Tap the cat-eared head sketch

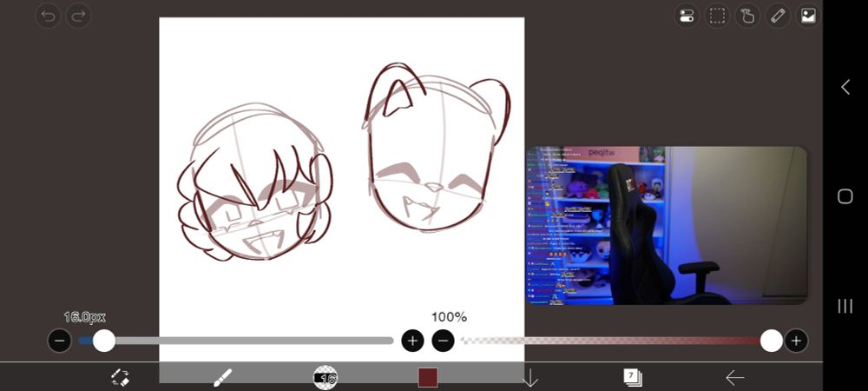click(x=437, y=147)
